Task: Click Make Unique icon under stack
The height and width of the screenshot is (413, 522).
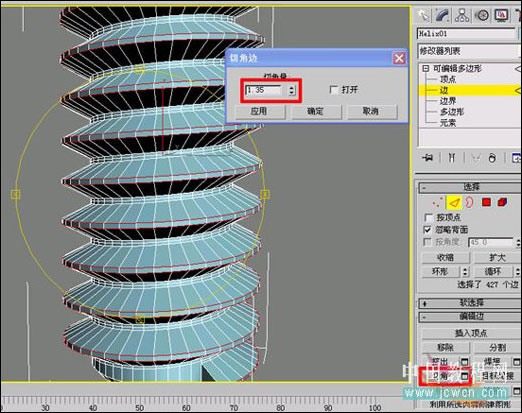Action: tap(475, 158)
